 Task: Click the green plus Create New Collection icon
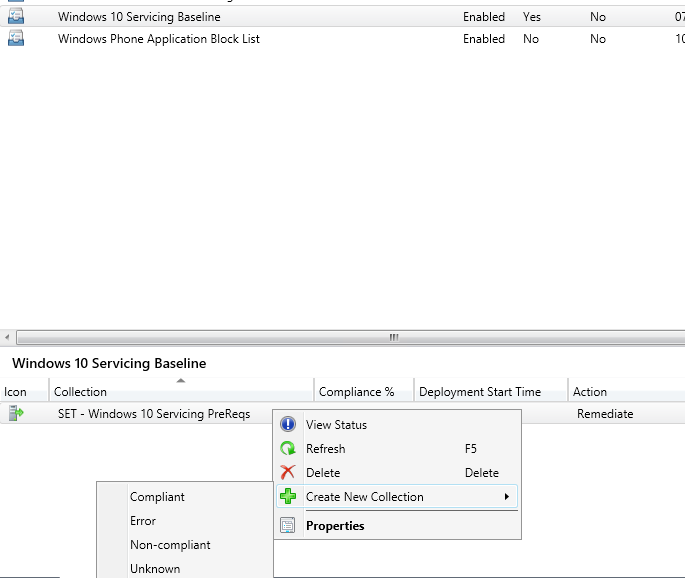288,496
